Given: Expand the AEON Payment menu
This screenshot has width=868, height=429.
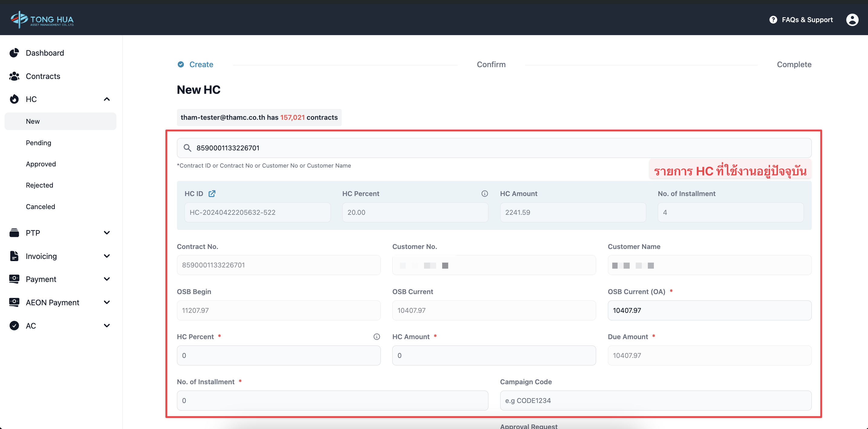Looking at the screenshot, I should pos(107,302).
